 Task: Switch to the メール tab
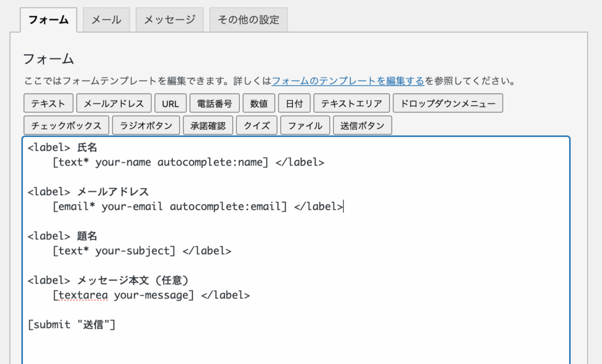click(106, 20)
